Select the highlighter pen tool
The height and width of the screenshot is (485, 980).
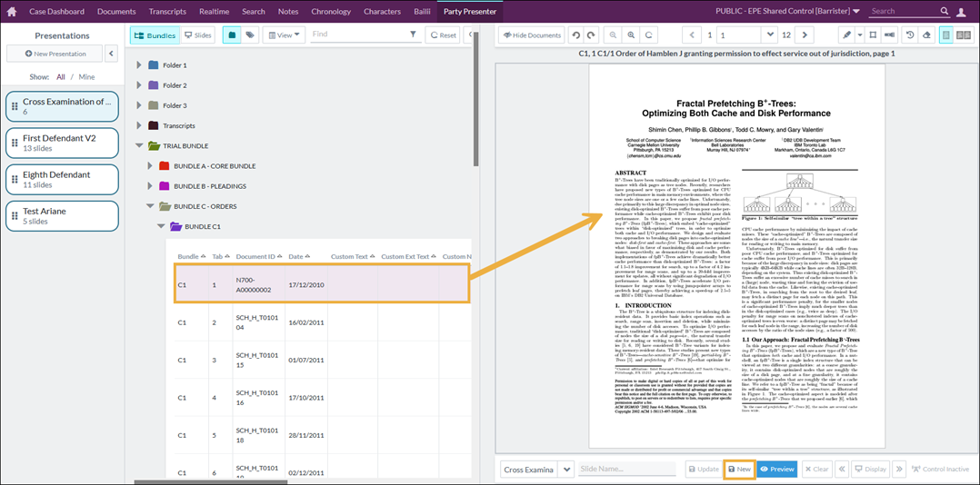pos(847,35)
